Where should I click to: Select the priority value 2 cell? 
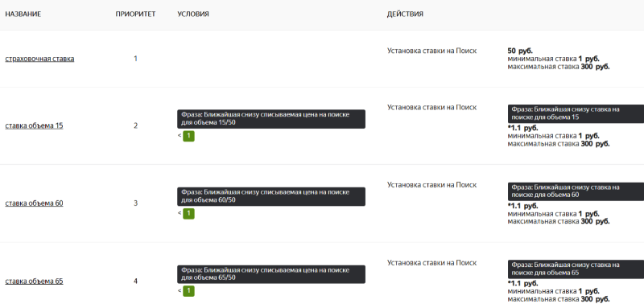[135, 126]
